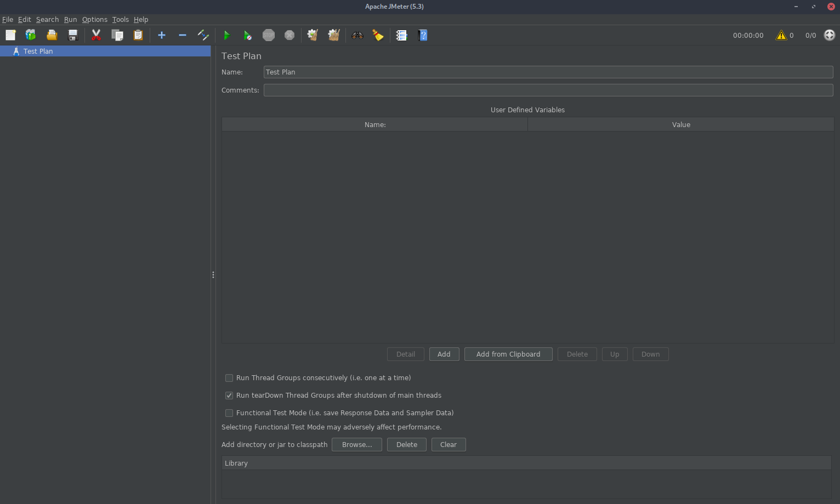Click the Up button
The height and width of the screenshot is (504, 840).
615,354
